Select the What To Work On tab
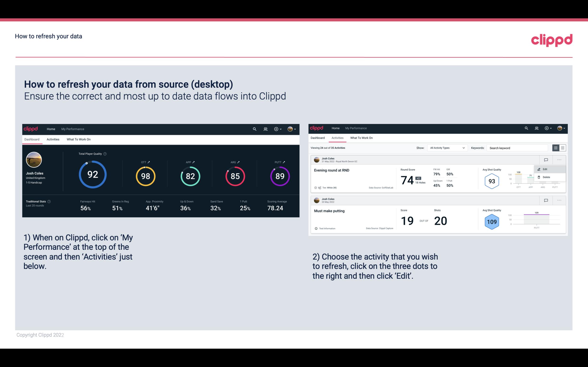Image resolution: width=588 pixels, height=367 pixels. 78,139
